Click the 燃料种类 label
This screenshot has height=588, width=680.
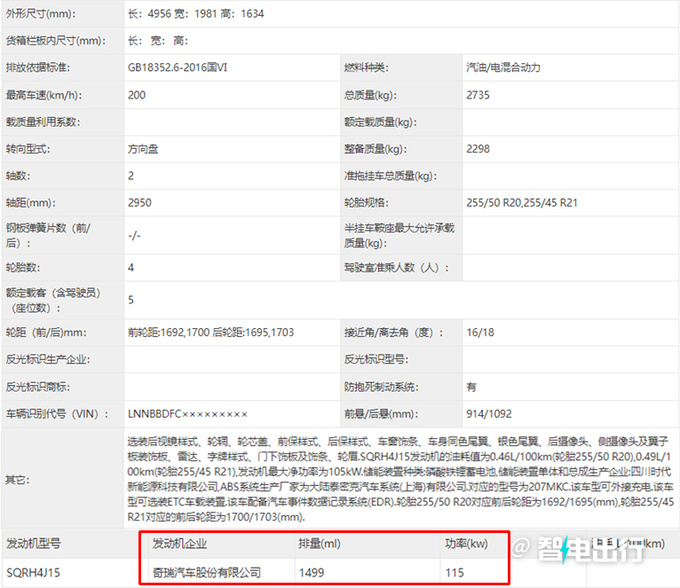click(366, 68)
